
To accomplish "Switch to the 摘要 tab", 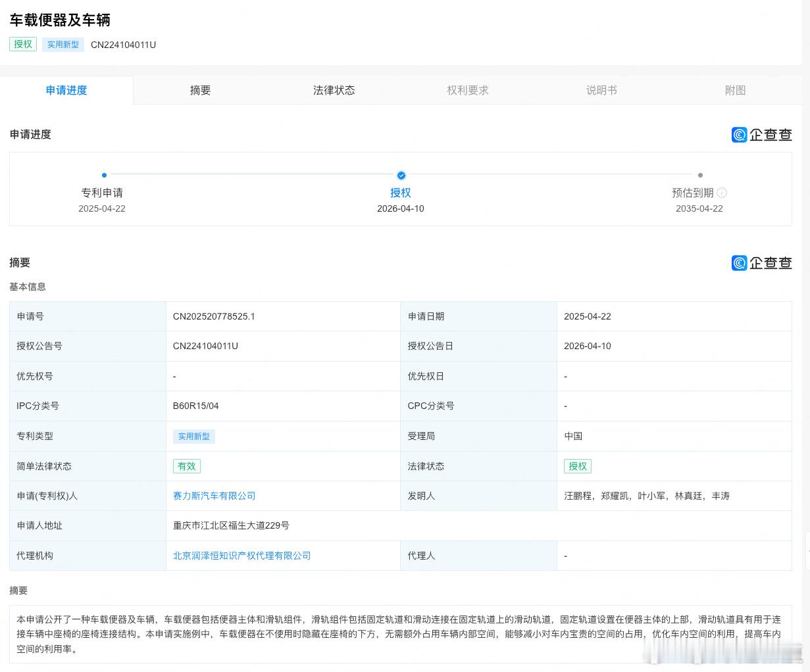I will point(200,90).
